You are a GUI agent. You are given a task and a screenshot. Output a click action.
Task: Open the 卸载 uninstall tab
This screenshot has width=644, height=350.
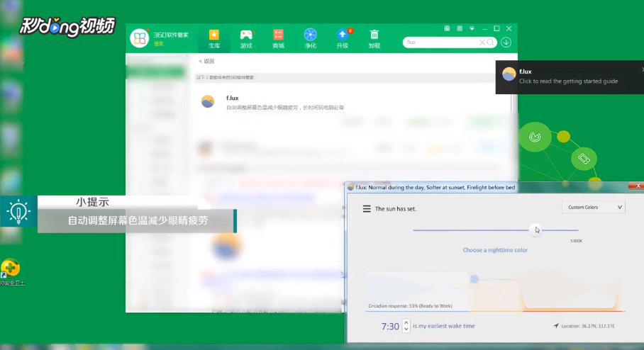[x=374, y=39]
